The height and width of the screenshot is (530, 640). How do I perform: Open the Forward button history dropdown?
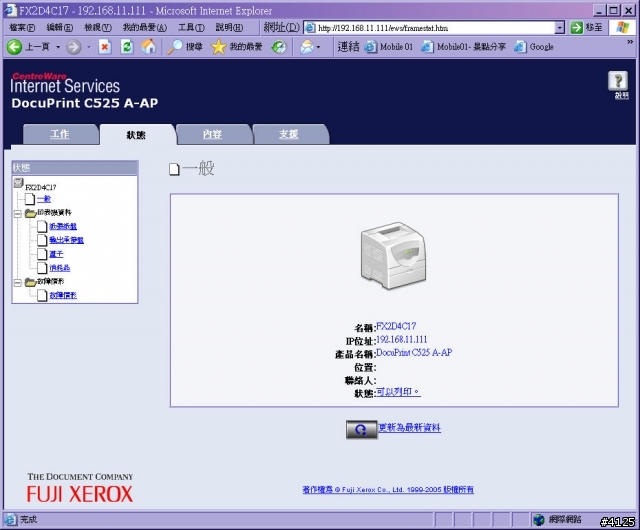(89, 47)
